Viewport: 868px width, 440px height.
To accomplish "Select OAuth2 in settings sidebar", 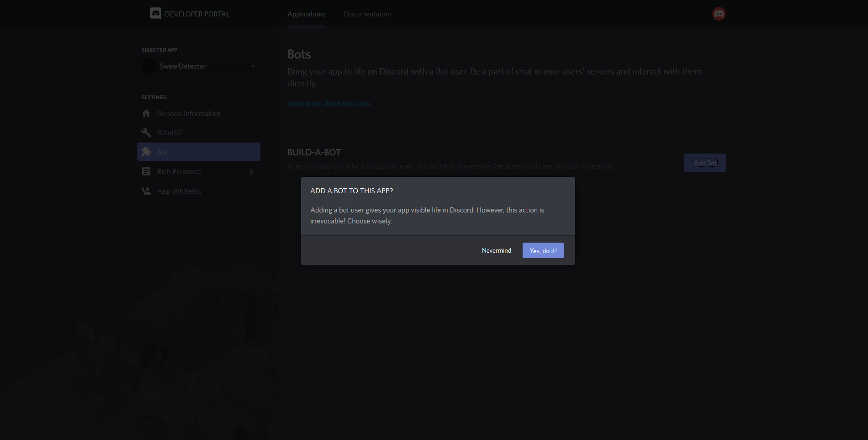I will [199, 133].
